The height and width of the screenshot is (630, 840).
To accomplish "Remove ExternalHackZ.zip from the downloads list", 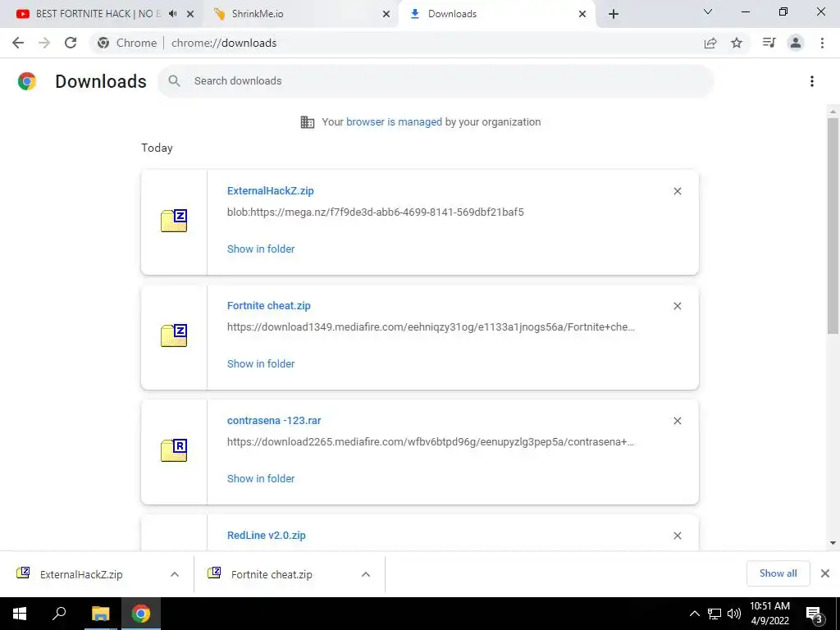I will point(677,191).
